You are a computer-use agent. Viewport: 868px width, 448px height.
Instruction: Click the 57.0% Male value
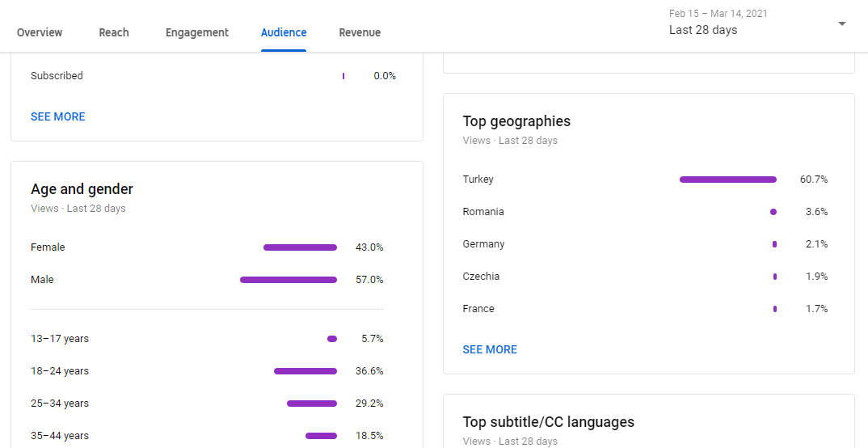[369, 280]
